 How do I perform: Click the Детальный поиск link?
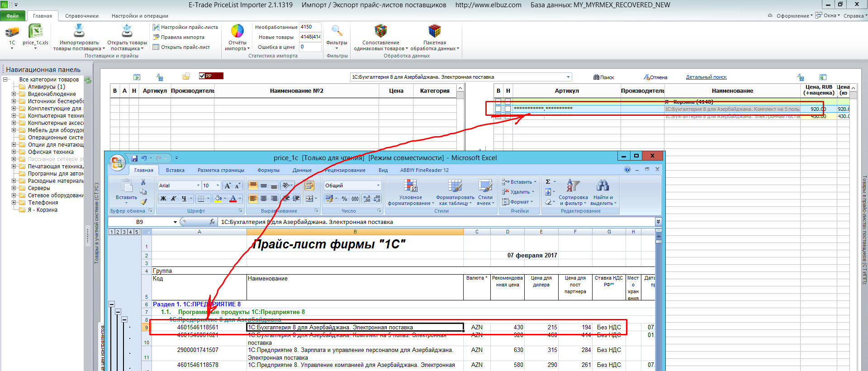pos(706,77)
